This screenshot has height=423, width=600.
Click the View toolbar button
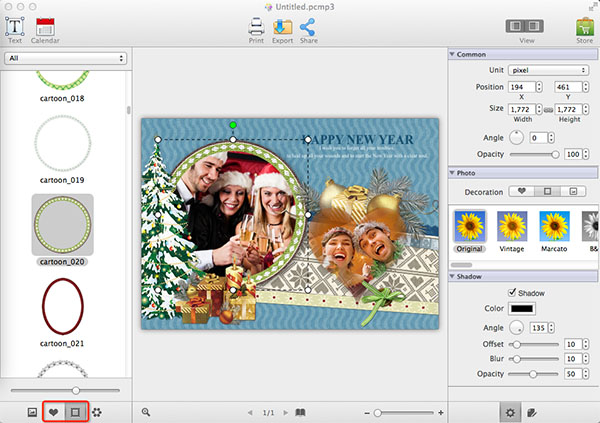(525, 27)
